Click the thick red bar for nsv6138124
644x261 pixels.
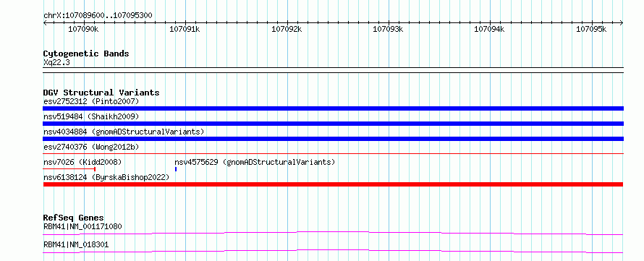click(x=333, y=184)
